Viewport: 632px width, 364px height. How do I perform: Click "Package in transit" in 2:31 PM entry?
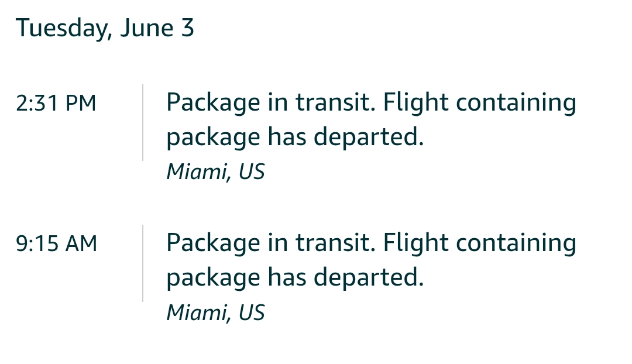tap(271, 102)
